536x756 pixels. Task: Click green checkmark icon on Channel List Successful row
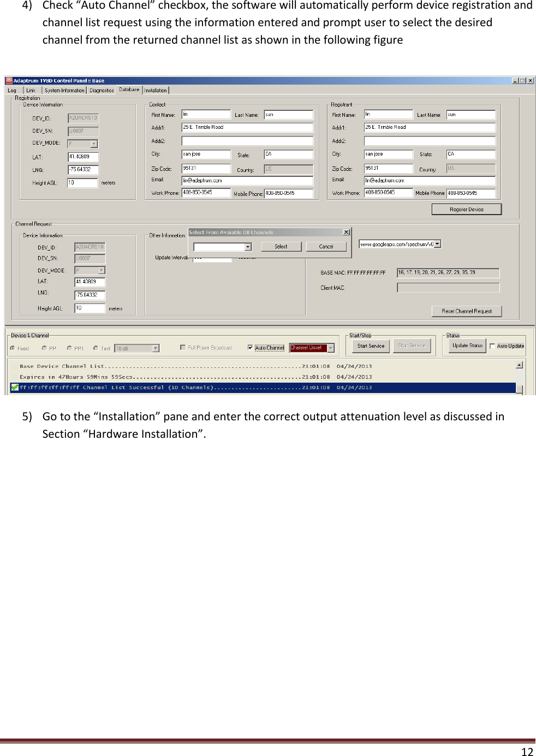pos(15,388)
